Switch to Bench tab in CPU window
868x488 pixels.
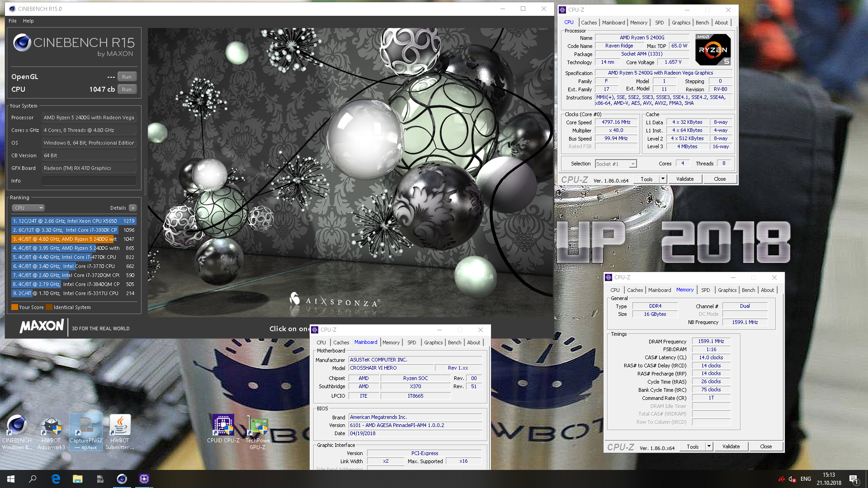point(702,23)
